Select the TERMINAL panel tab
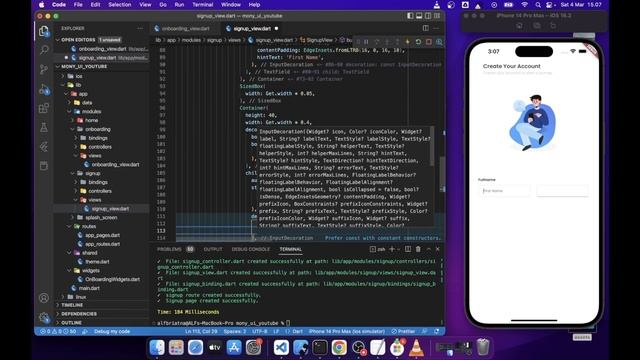Viewport: 640px width, 360px height. click(x=291, y=249)
